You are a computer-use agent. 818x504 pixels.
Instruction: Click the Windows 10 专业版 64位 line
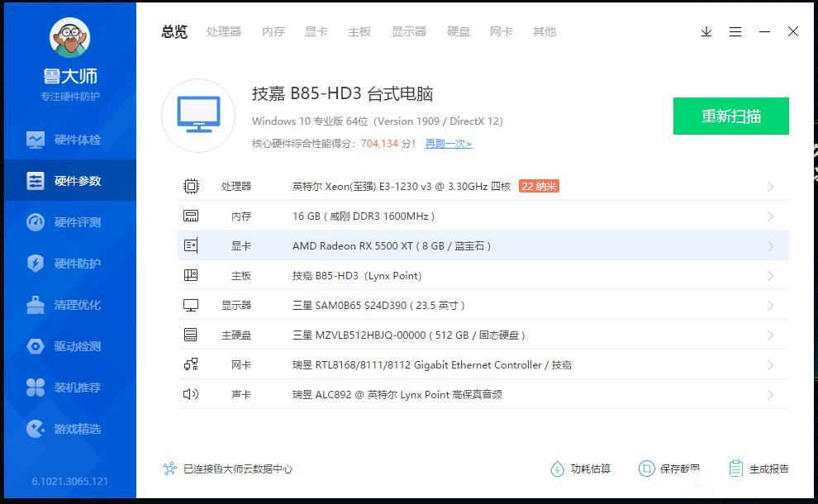point(377,121)
